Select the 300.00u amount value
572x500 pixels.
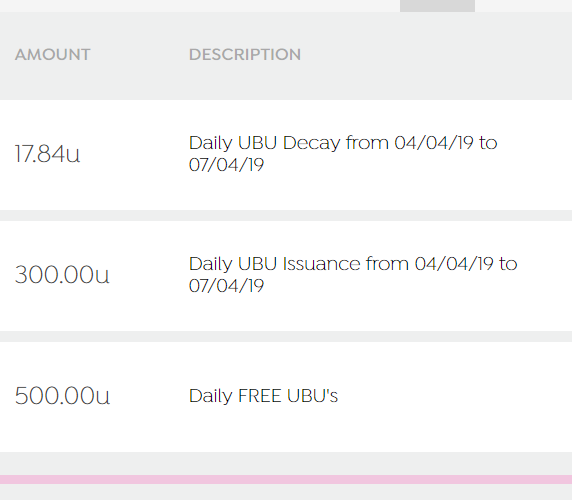(x=62, y=275)
